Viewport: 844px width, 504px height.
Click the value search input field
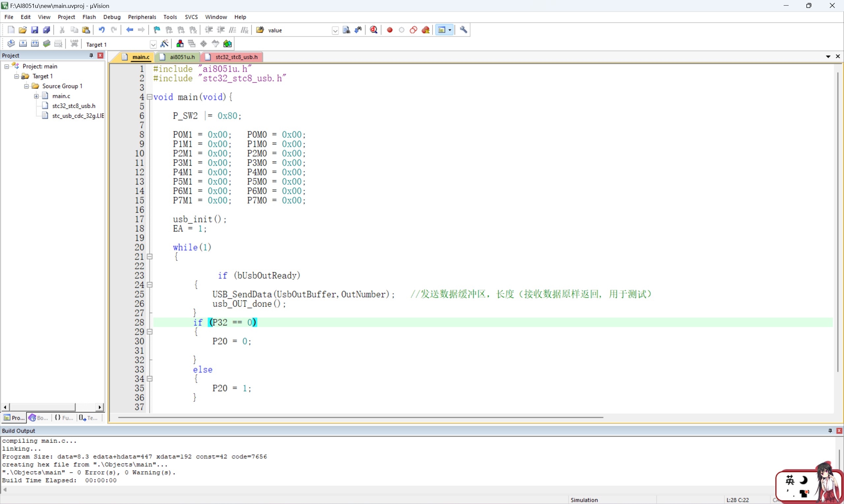pyautogui.click(x=299, y=31)
